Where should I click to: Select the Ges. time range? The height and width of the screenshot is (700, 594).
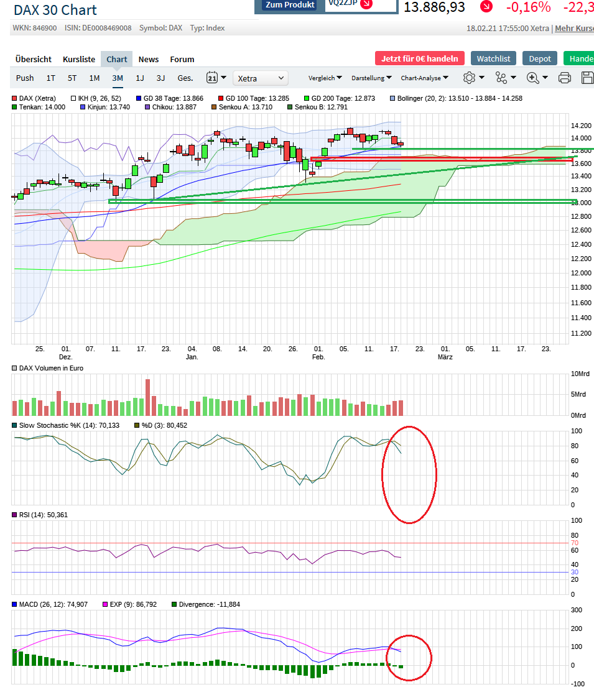tap(185, 78)
